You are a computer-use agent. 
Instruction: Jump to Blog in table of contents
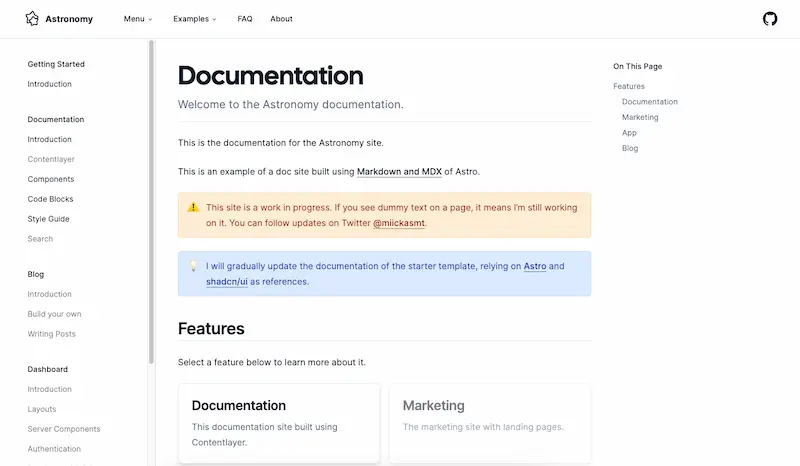[630, 148]
